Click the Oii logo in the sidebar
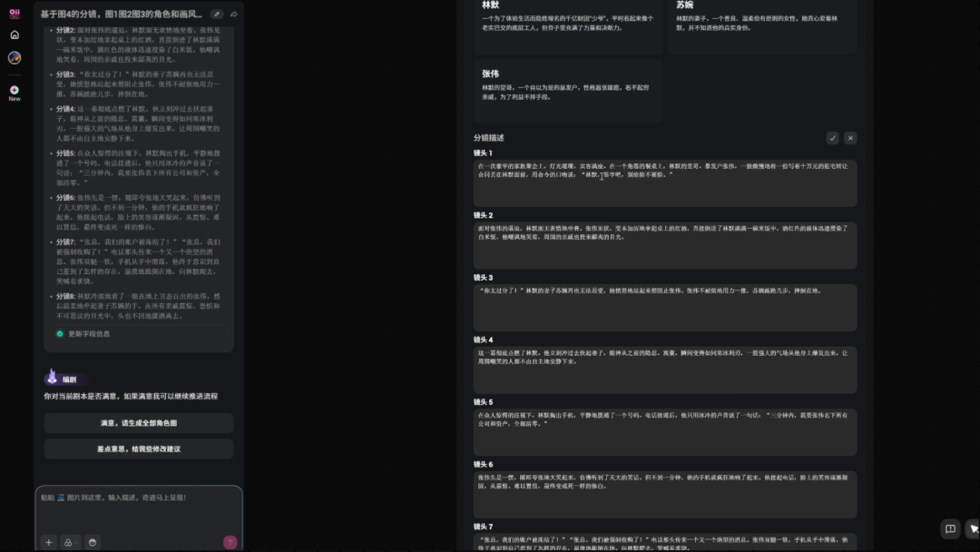 14,14
